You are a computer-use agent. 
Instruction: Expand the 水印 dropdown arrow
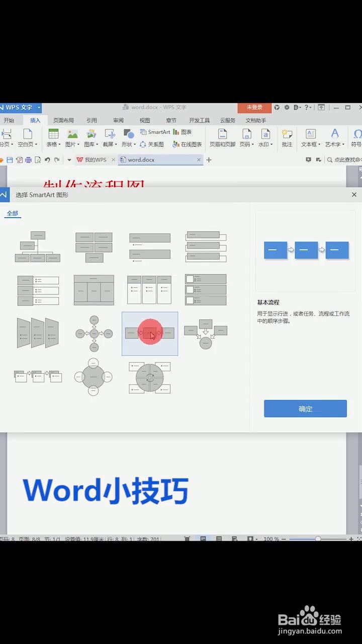(271, 145)
